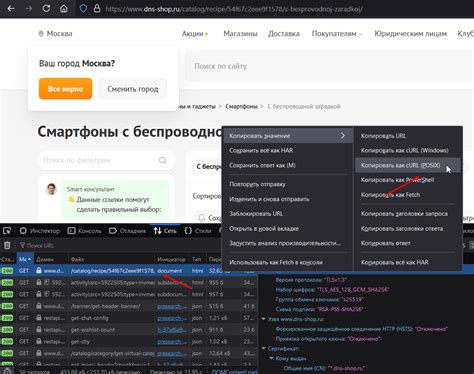The width and height of the screenshot is (474, 374).
Task: Click the magnifier in the filter search field
Action: pyautogui.click(x=163, y=160)
